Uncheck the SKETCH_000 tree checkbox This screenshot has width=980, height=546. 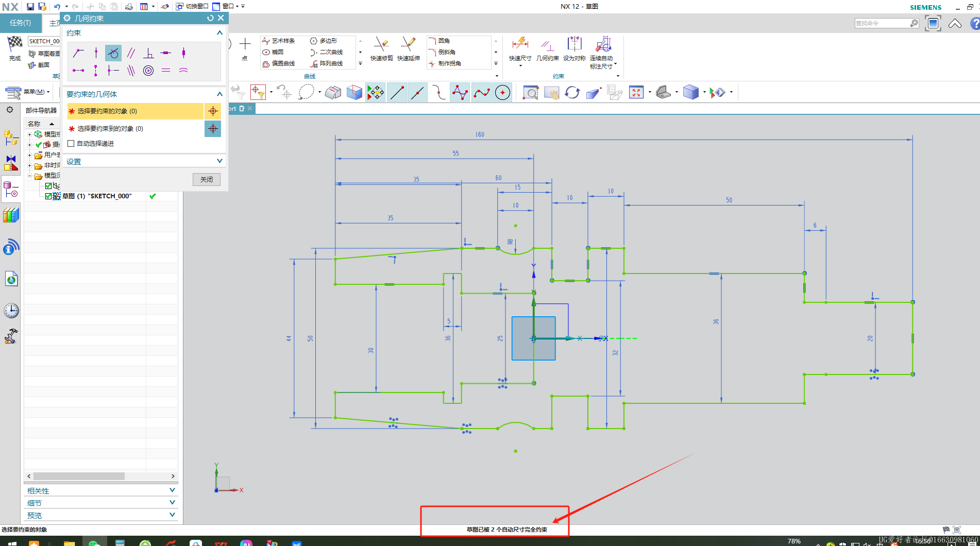(x=48, y=196)
